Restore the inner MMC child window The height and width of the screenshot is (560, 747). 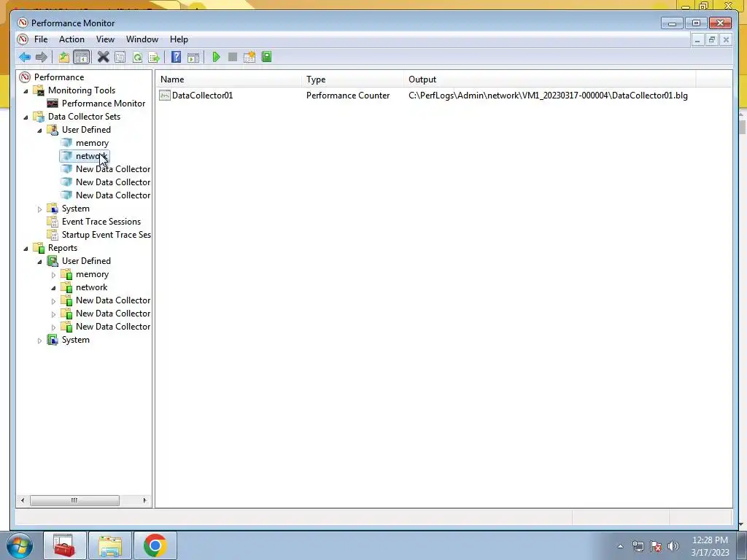click(x=712, y=39)
